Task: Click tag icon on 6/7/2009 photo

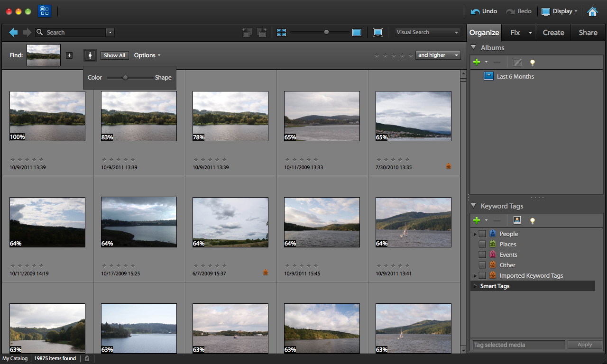Action: pyautogui.click(x=266, y=273)
